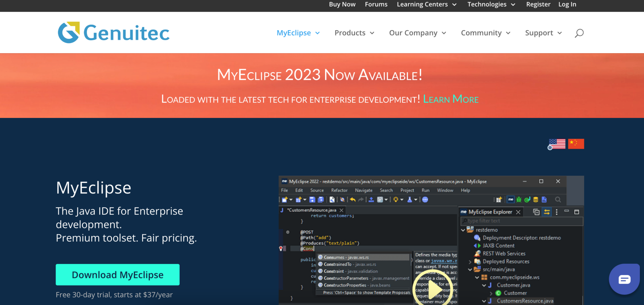Expand the Technologies dropdown
Image resolution: width=644 pixels, height=305 pixels.
point(491,4)
